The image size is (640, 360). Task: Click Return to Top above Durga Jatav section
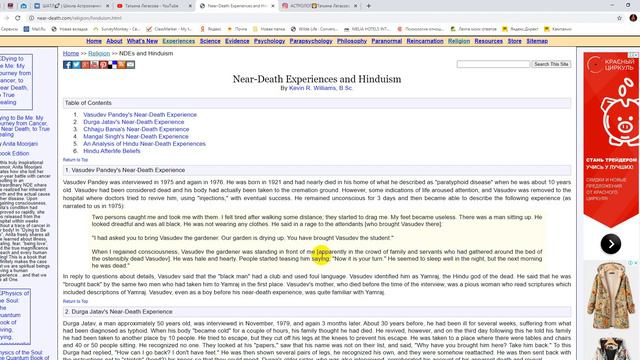pyautogui.click(x=76, y=301)
